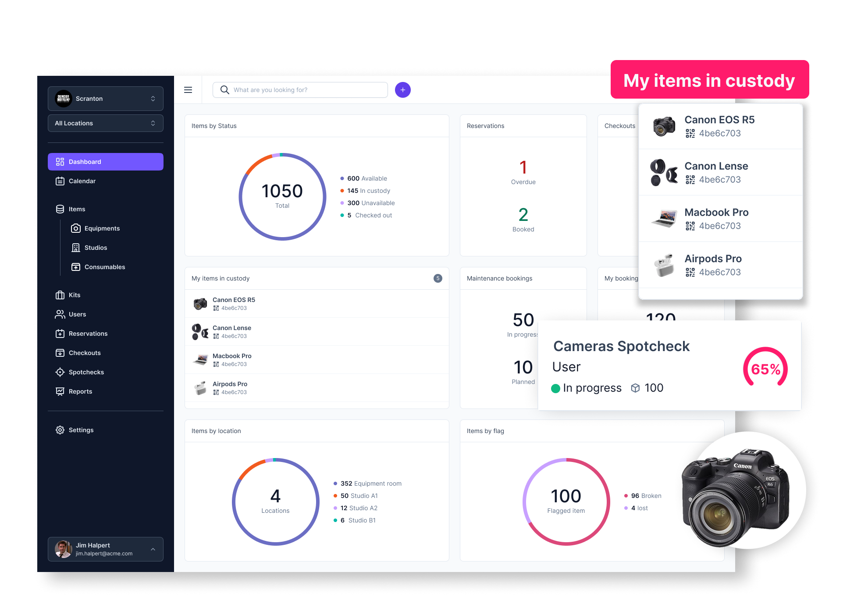The height and width of the screenshot is (604, 868).
Task: Click the Equipments camera icon
Action: pos(76,228)
